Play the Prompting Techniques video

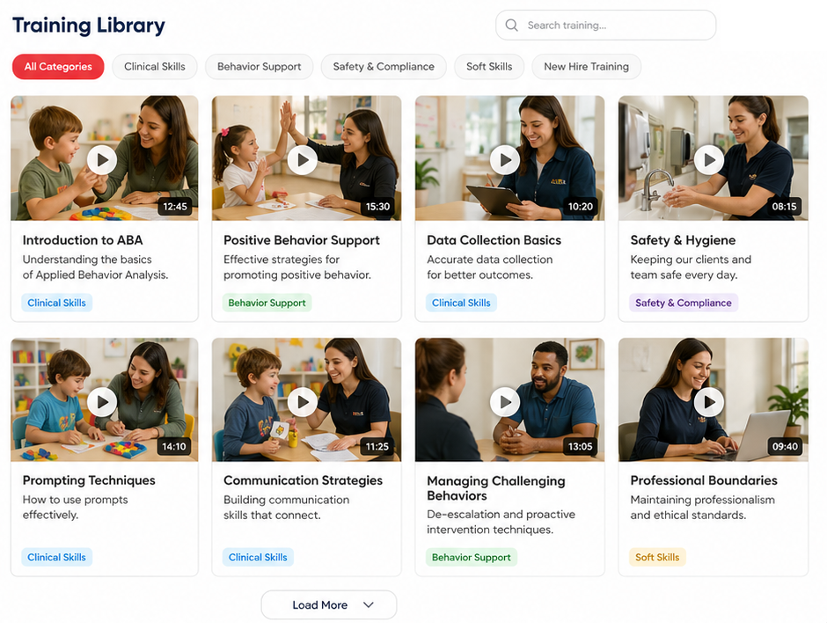point(103,402)
